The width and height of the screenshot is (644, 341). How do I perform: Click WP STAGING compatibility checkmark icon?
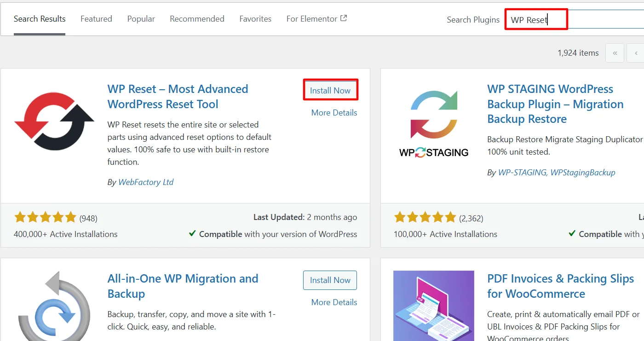pyautogui.click(x=572, y=234)
